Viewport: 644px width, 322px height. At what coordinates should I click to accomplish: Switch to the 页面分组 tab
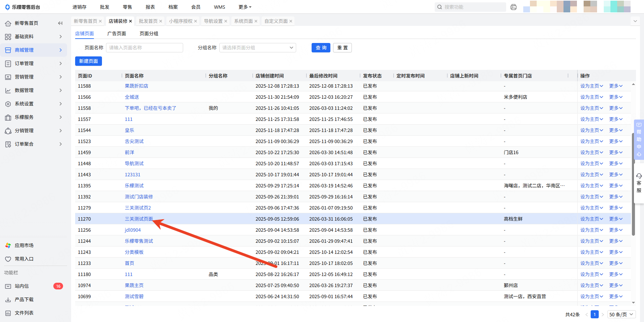149,34
